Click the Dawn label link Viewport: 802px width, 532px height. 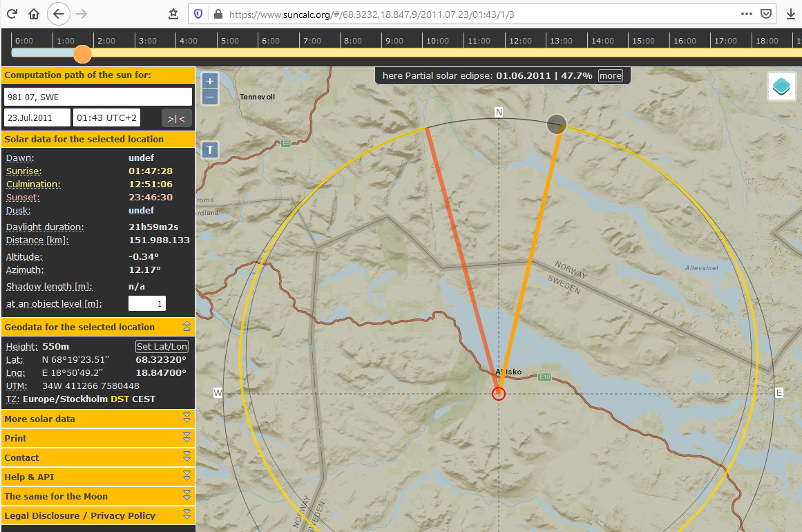coord(20,158)
